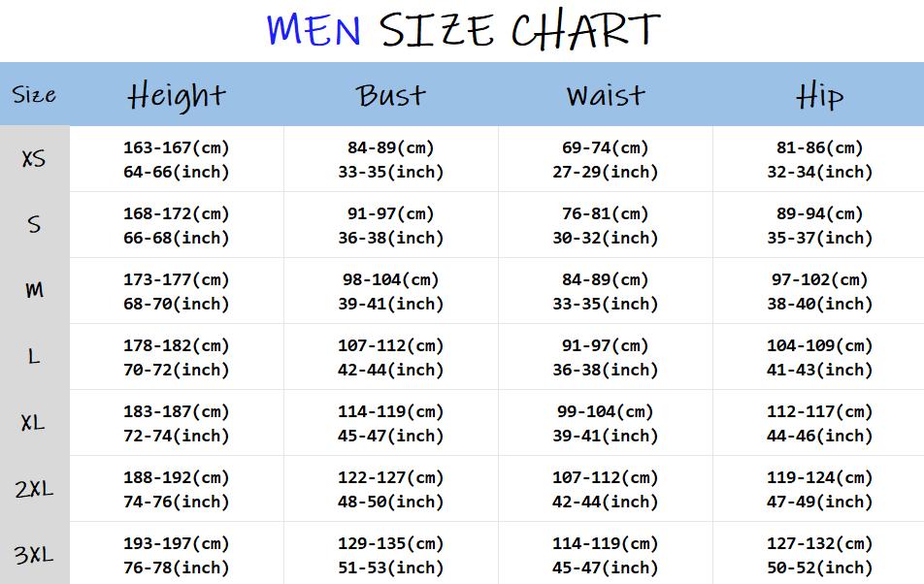
Task: Select the 3XL hip cell 127-132(cm)
Action: (820, 543)
